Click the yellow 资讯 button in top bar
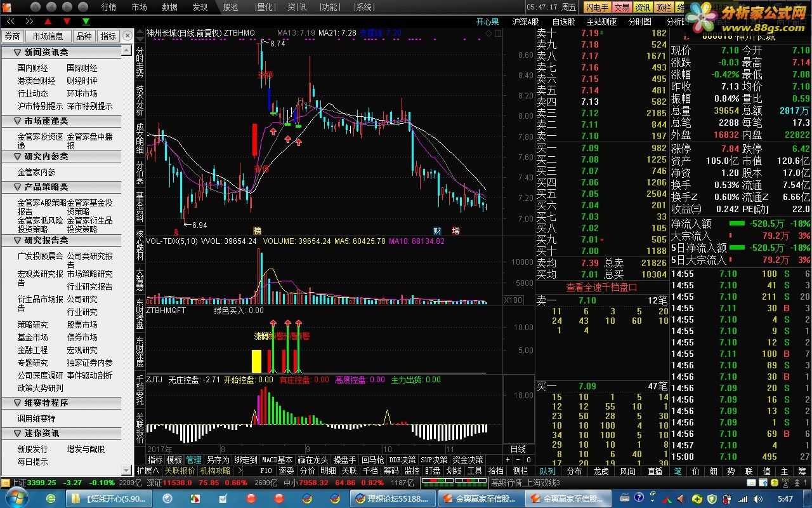 pyautogui.click(x=643, y=8)
